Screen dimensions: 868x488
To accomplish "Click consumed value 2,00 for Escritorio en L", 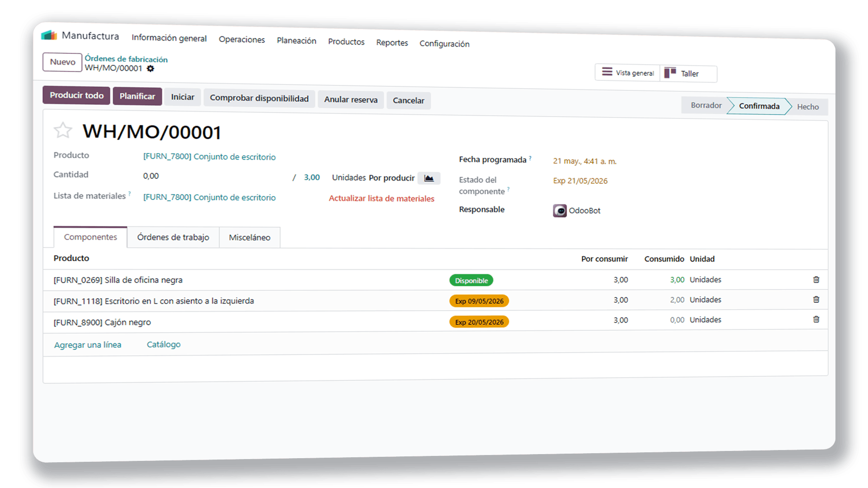I will 677,300.
